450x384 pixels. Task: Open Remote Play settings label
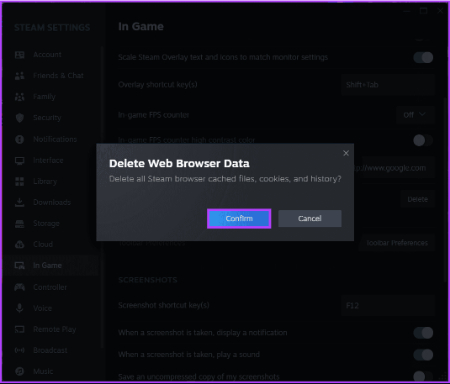[55, 329]
